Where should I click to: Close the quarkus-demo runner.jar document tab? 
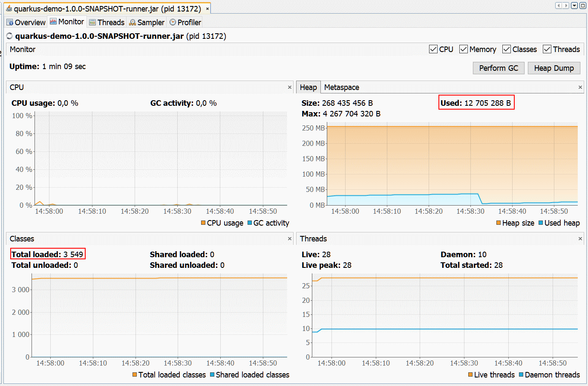coord(208,9)
